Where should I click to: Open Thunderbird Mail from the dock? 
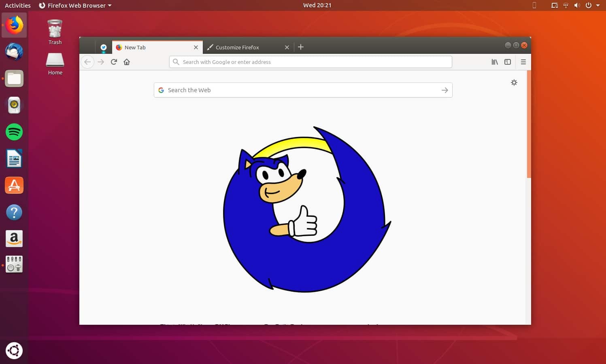click(14, 52)
